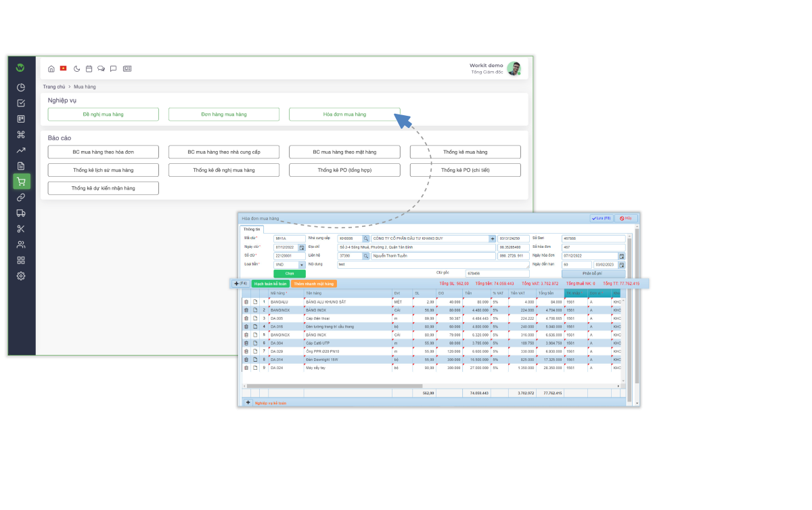Open the VND currency dropdown
The image size is (812, 510).
click(301, 263)
